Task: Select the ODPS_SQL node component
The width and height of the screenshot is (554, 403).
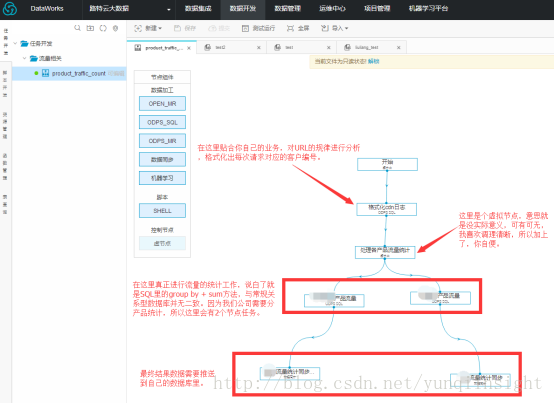Action: (x=162, y=122)
